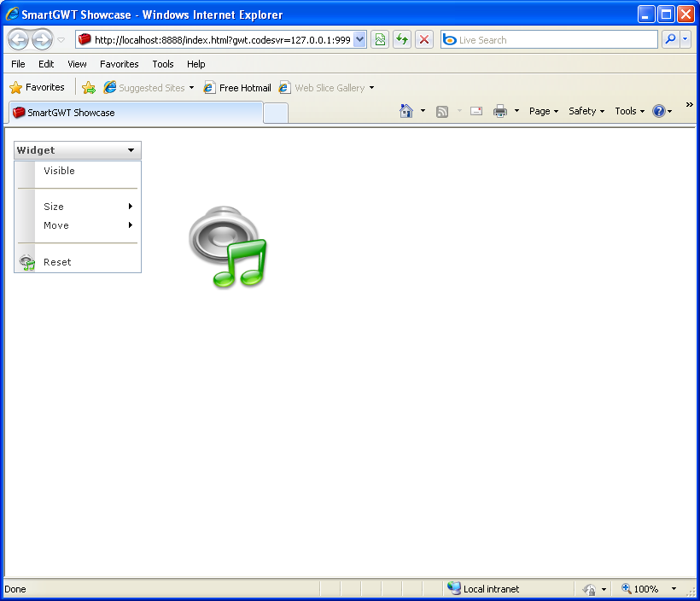Open the Move submenu
This screenshot has height=601, width=700.
tap(78, 225)
